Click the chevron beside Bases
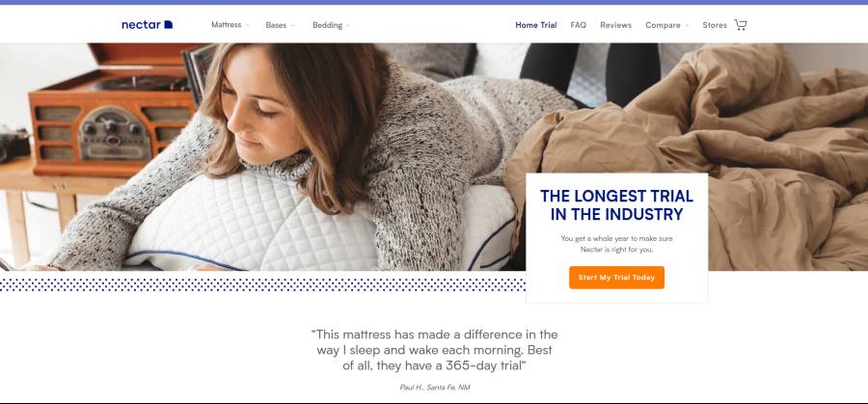 293,25
